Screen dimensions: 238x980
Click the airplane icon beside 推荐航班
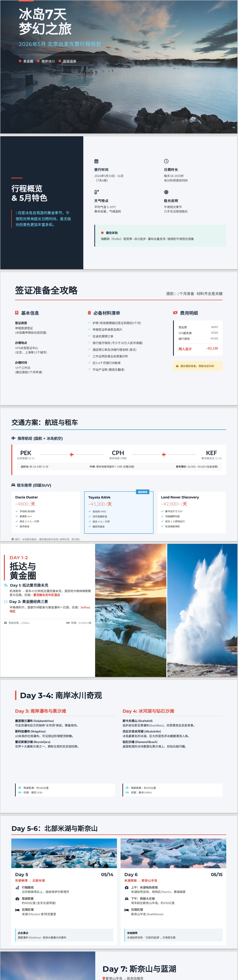(14, 438)
